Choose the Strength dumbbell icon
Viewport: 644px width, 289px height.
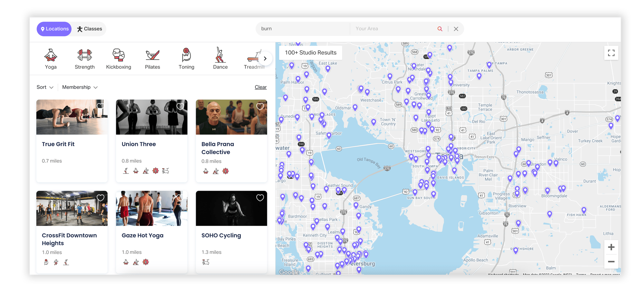point(85,55)
